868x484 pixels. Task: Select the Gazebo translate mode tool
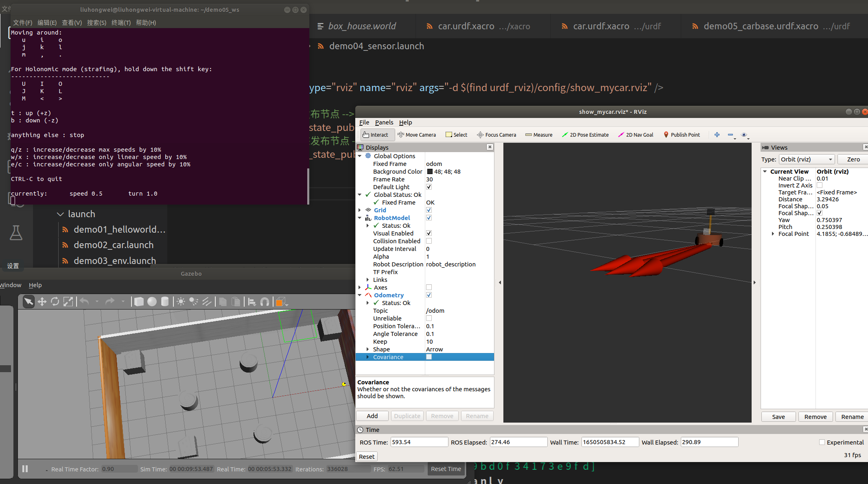pyautogui.click(x=42, y=301)
